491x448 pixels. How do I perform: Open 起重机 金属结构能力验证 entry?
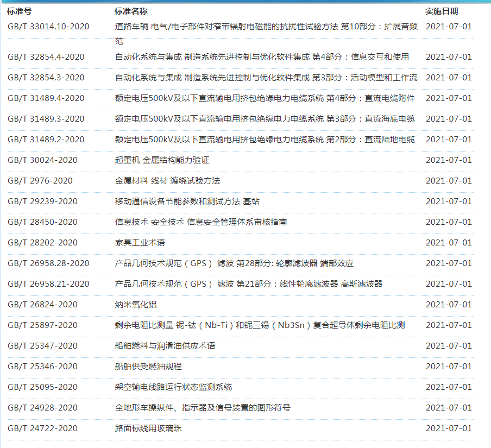click(162, 160)
